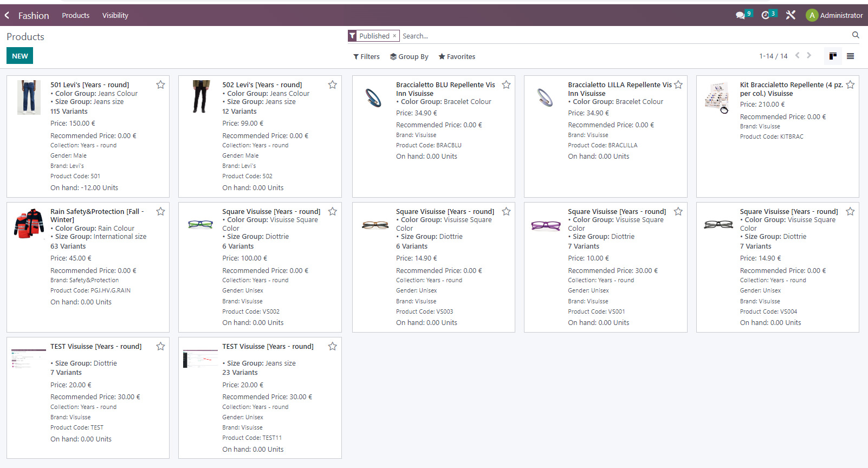Open the Products menu

(x=75, y=16)
